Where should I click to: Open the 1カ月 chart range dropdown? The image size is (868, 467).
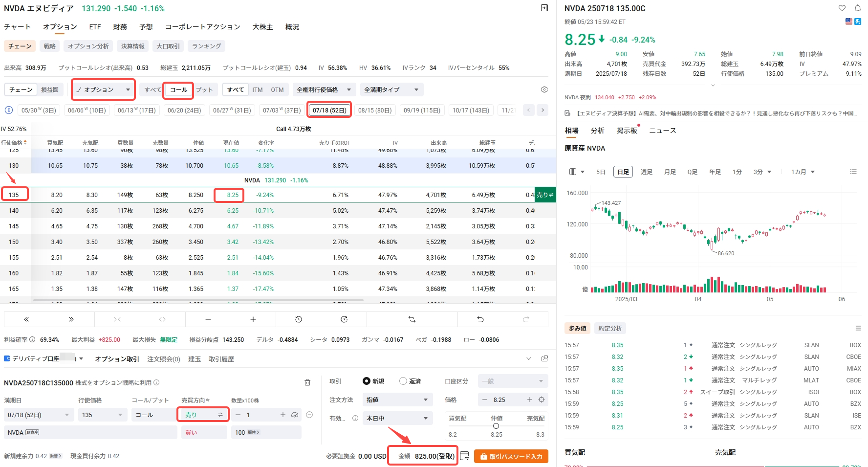point(803,172)
